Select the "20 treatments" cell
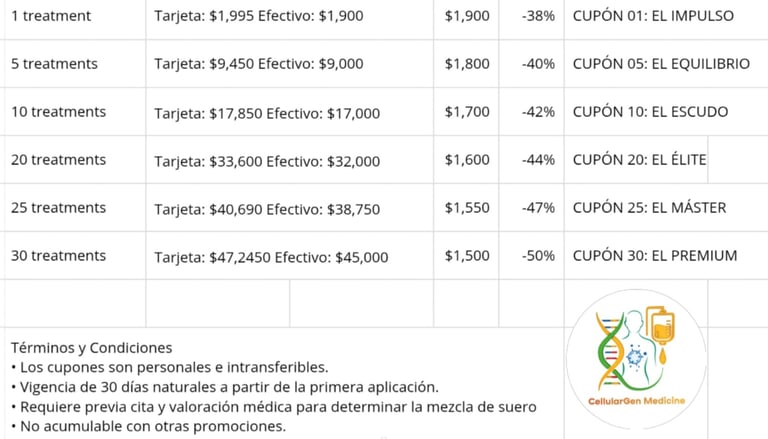Image resolution: width=768 pixels, height=439 pixels. (x=58, y=160)
